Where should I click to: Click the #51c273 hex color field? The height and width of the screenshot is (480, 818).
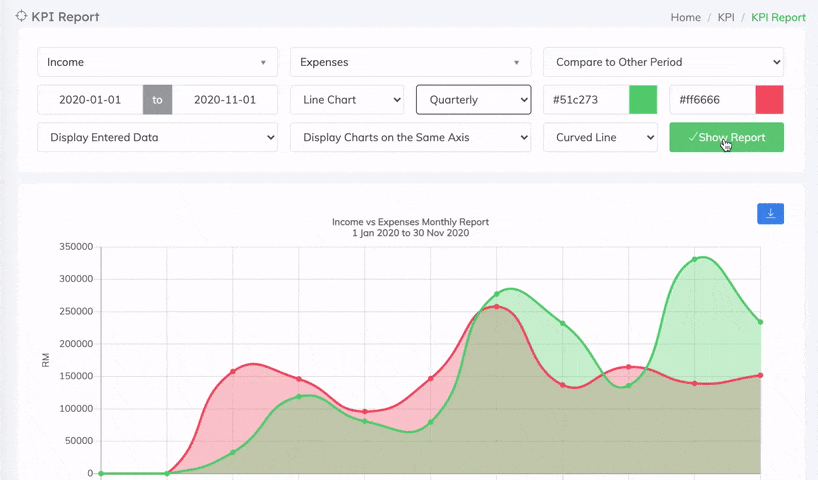(x=586, y=100)
